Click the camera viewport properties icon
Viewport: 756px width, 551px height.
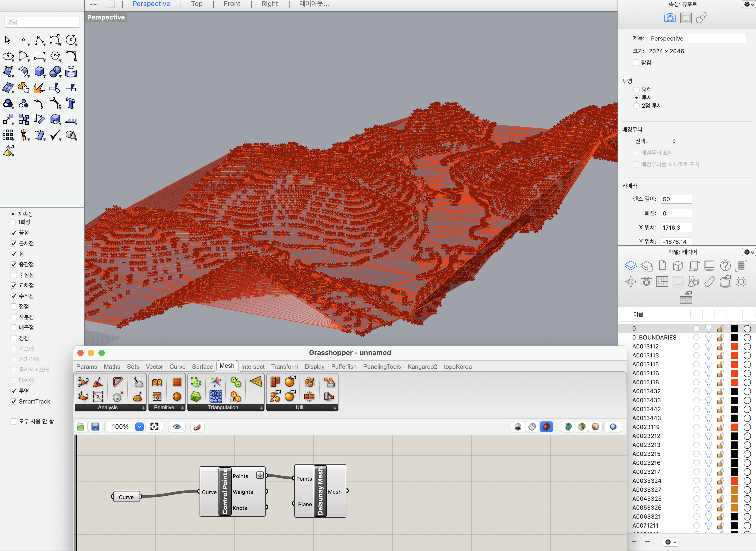pyautogui.click(x=670, y=18)
